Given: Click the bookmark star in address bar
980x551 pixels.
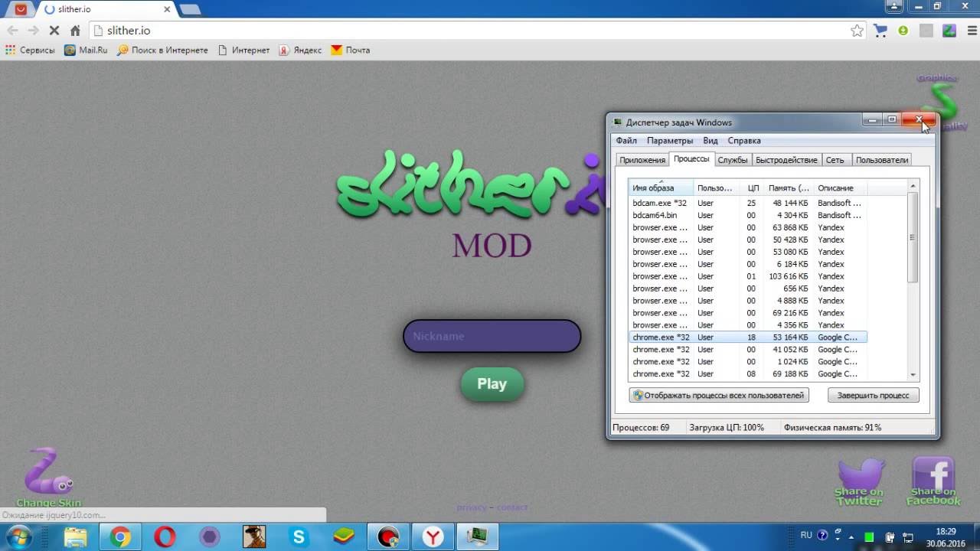Looking at the screenshot, I should tap(857, 31).
